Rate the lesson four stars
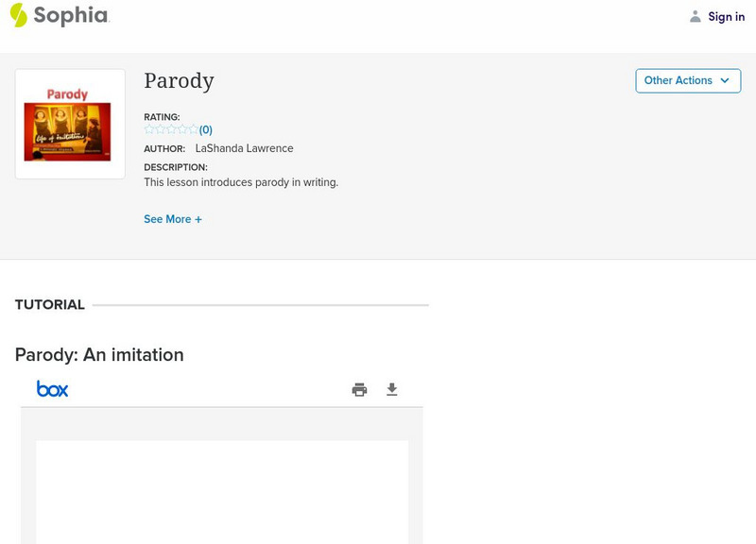 (182, 129)
